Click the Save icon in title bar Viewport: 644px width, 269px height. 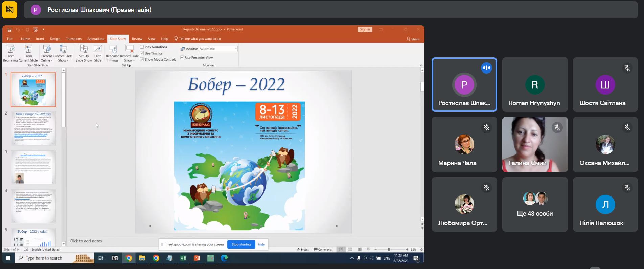(x=9, y=29)
